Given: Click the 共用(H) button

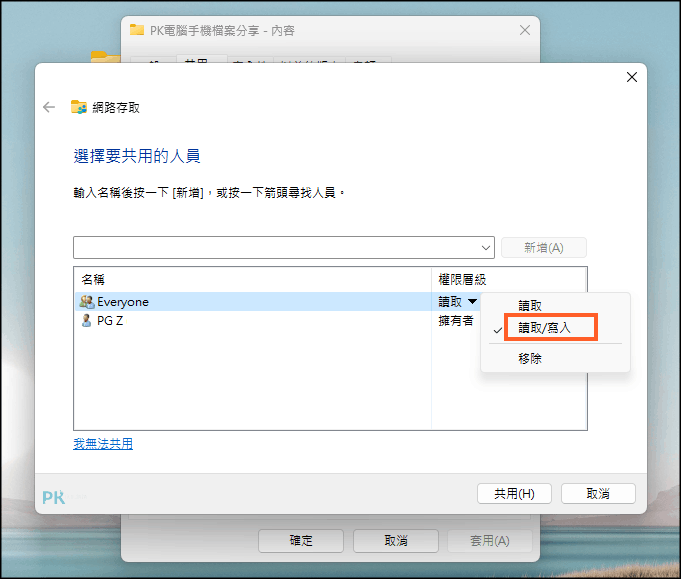Looking at the screenshot, I should click(514, 493).
